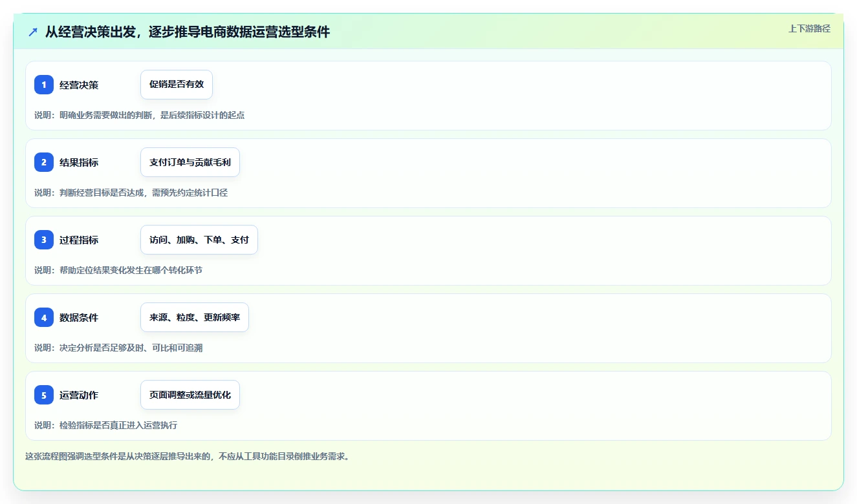Image resolution: width=857 pixels, height=504 pixels.
Task: Click the 上下游路径 label in header
Action: [809, 28]
